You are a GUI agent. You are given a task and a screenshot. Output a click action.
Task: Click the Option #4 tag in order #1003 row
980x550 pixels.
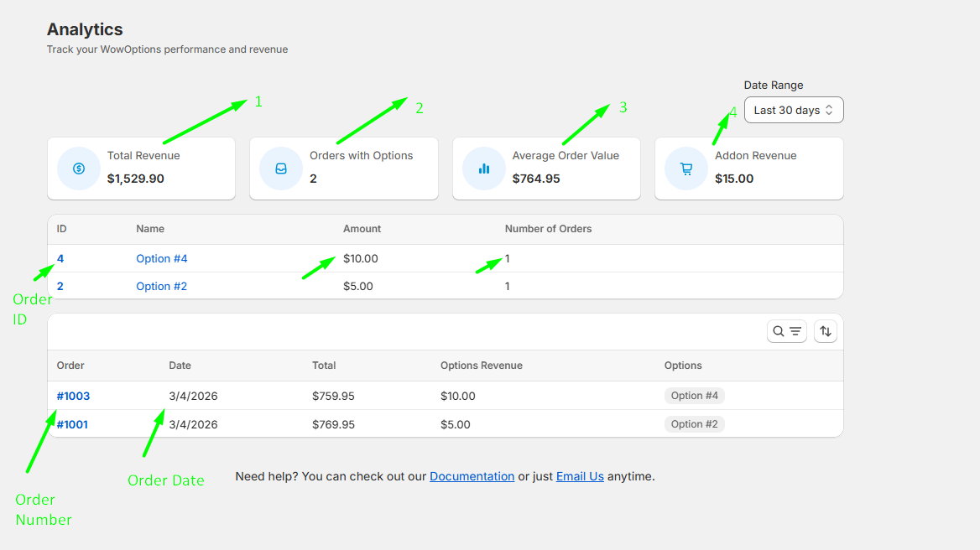pyautogui.click(x=694, y=396)
